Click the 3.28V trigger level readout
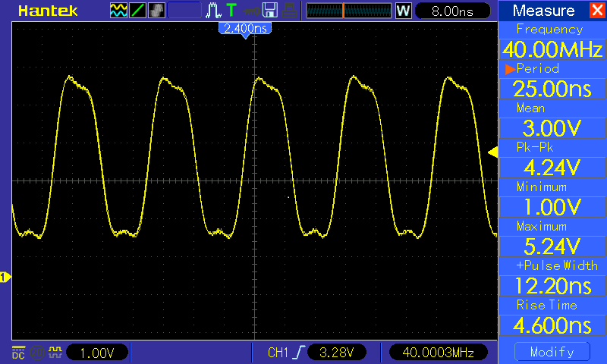Viewport: 607px width, 364px height. 338,353
